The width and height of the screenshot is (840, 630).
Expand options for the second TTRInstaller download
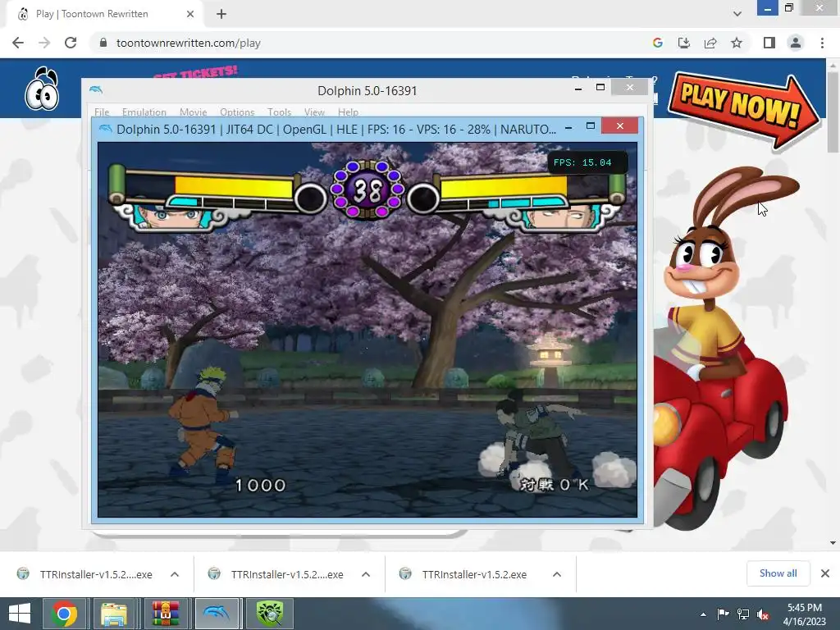click(366, 574)
